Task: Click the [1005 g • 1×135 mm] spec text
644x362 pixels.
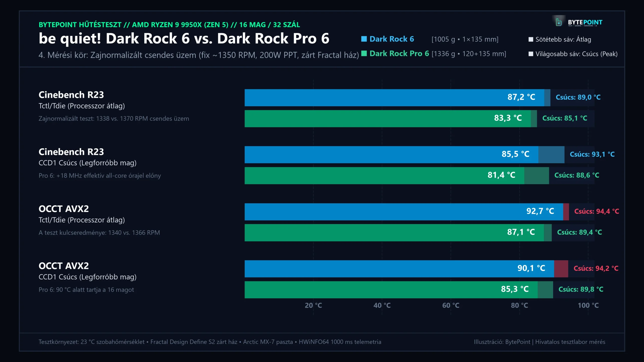Action: [x=465, y=39]
